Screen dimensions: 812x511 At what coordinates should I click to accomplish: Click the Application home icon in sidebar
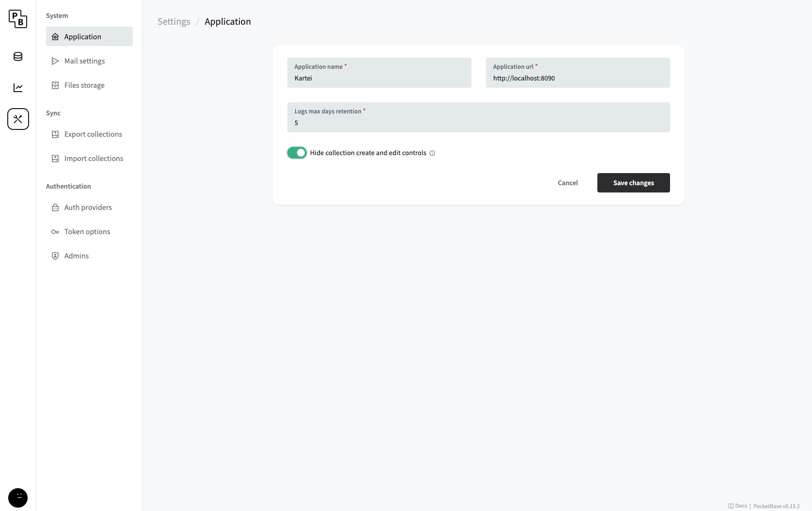point(55,37)
